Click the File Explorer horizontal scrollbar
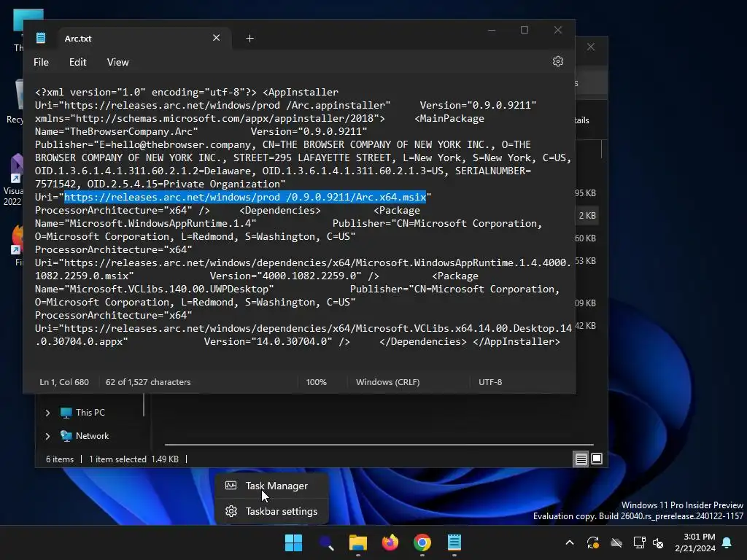The height and width of the screenshot is (560, 747). point(379,444)
